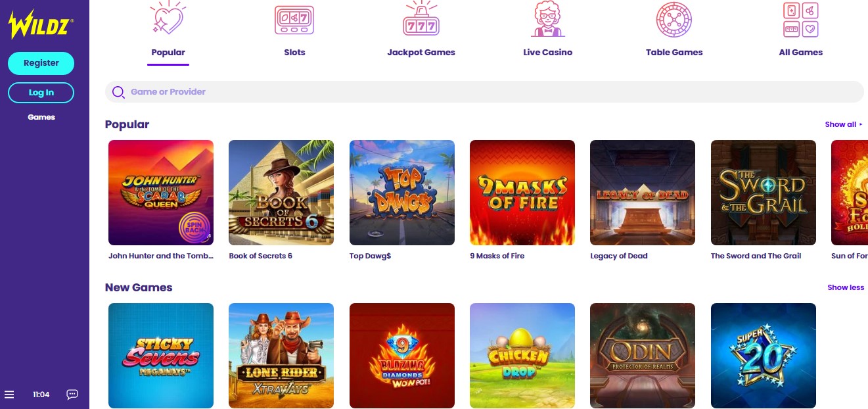Click the Wildz logo
The image size is (868, 409).
(40, 24)
